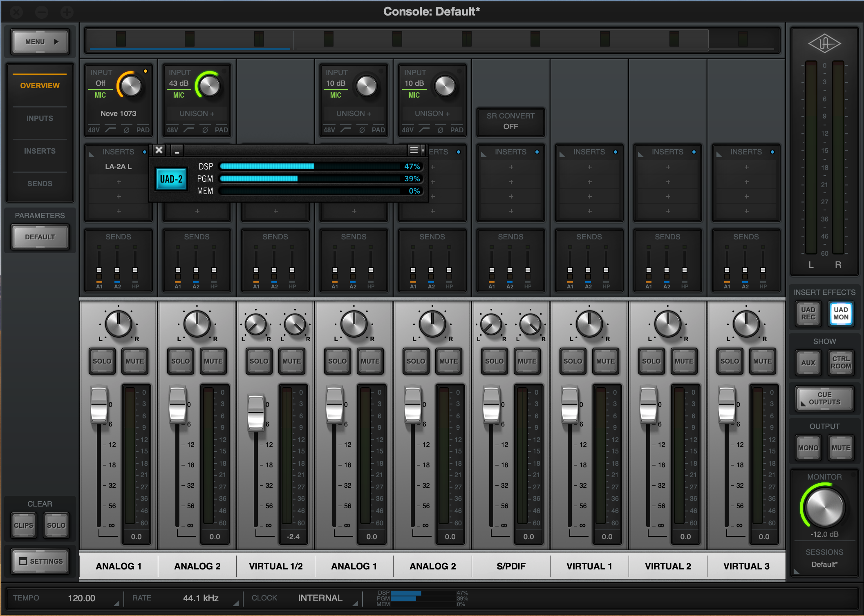The width and height of the screenshot is (864, 616).
Task: Enable UAD REC insert effects
Action: pyautogui.click(x=808, y=314)
